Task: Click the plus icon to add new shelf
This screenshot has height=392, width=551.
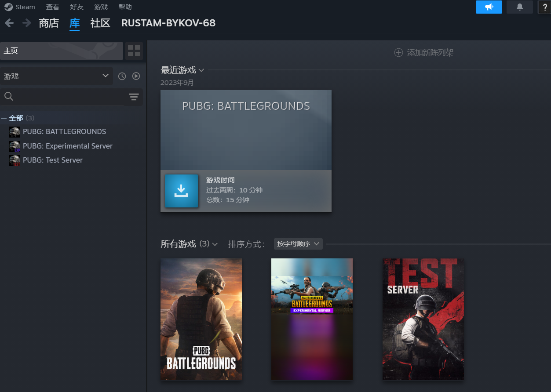Action: click(398, 53)
